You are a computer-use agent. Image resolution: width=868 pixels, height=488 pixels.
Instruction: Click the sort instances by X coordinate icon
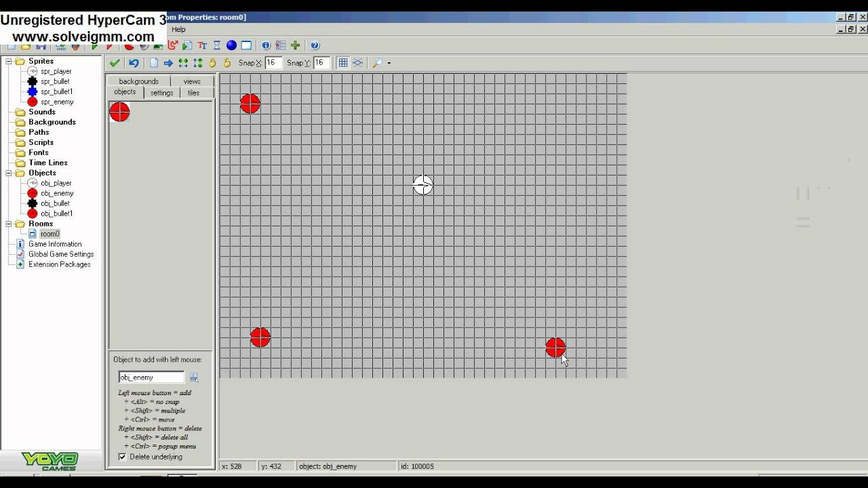183,63
